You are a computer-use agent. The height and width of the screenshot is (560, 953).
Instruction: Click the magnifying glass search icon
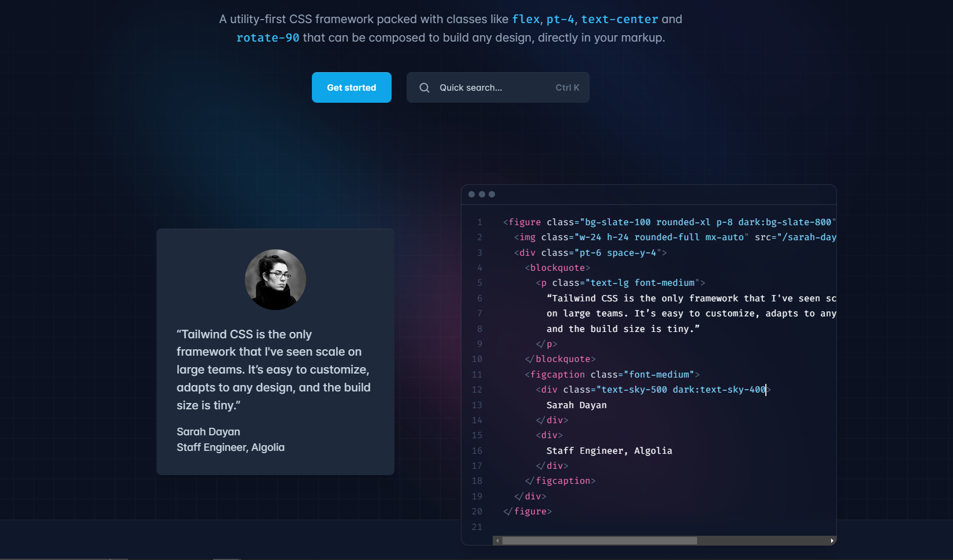(x=425, y=88)
